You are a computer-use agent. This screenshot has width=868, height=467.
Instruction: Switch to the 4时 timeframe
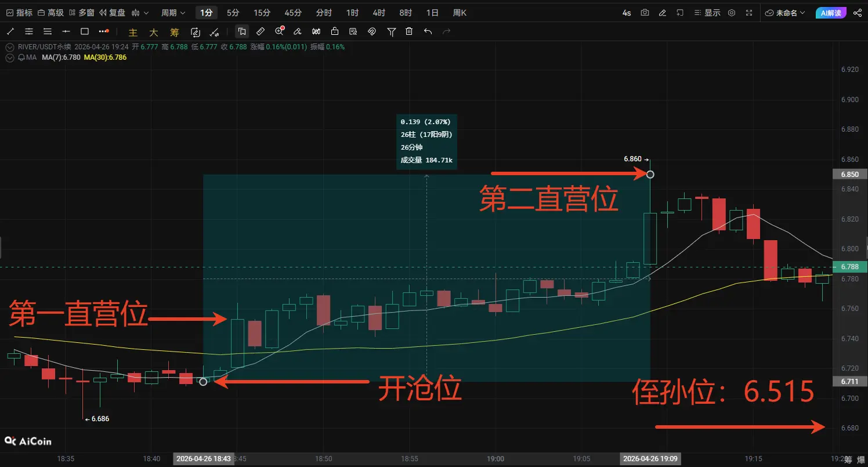(379, 13)
